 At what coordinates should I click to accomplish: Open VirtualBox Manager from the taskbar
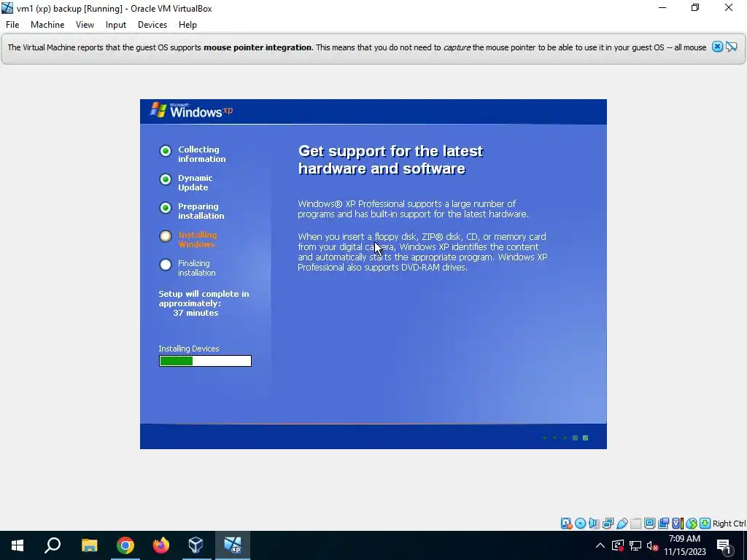(196, 545)
